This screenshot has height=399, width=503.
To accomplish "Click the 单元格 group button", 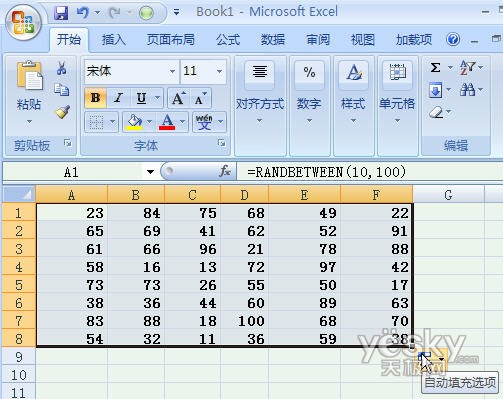I will (397, 104).
